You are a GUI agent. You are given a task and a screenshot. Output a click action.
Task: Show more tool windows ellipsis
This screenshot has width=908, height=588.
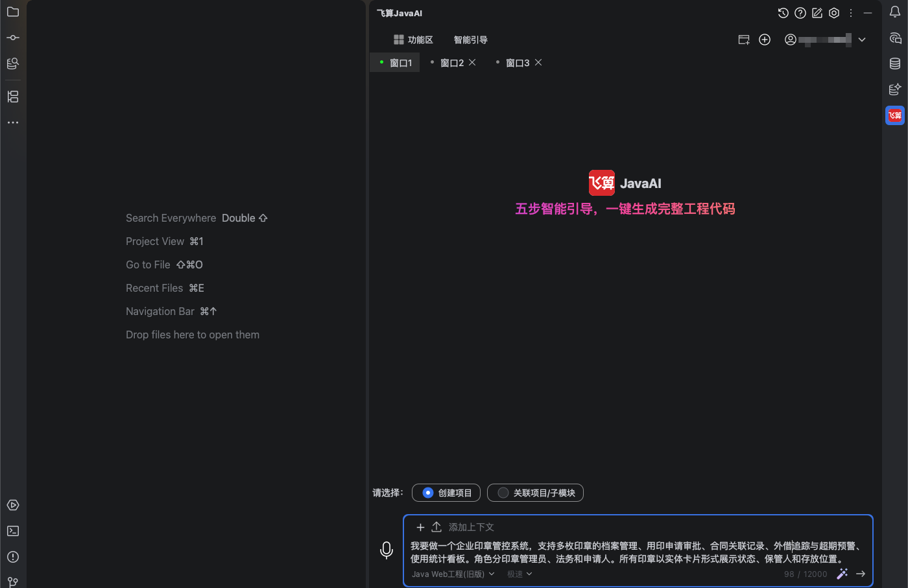[13, 123]
